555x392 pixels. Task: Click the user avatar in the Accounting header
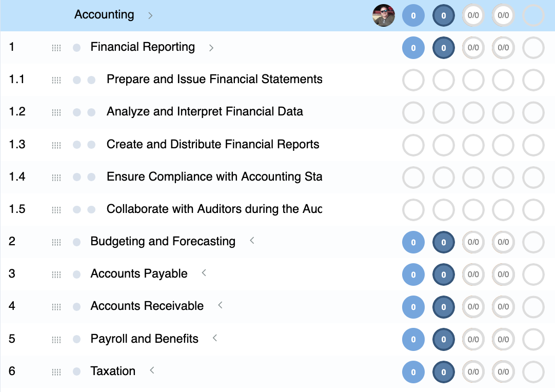tap(383, 15)
